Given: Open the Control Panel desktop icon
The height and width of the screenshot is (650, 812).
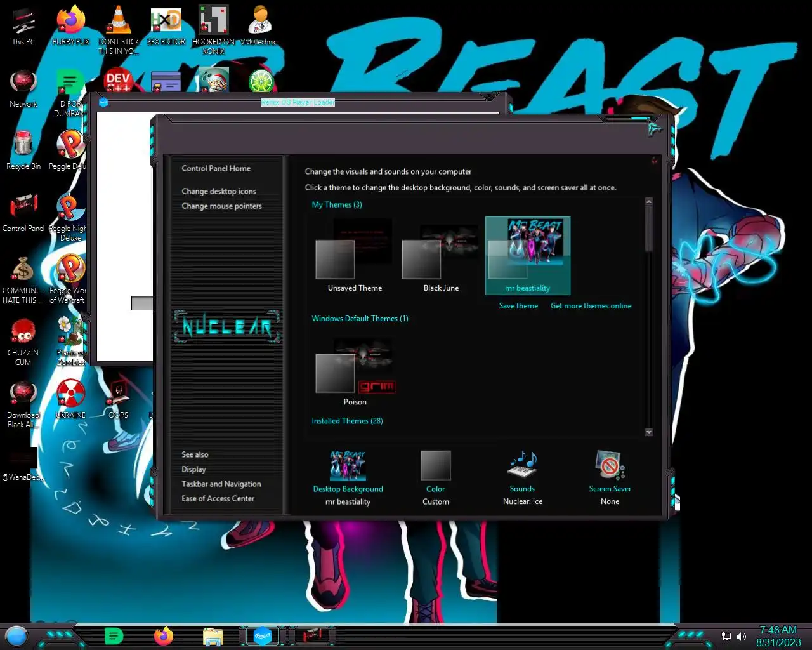Looking at the screenshot, I should tap(23, 213).
